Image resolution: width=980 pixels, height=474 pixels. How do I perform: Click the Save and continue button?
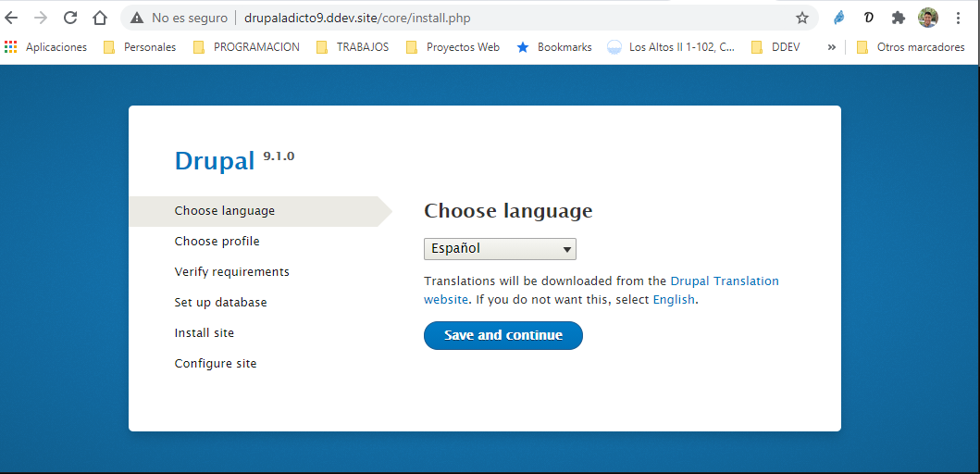click(503, 335)
